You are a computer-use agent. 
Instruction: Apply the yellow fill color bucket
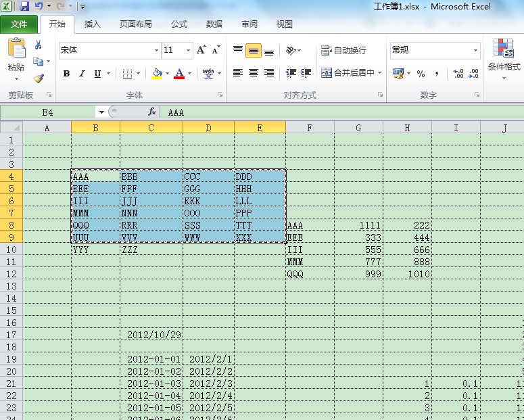tap(157, 74)
